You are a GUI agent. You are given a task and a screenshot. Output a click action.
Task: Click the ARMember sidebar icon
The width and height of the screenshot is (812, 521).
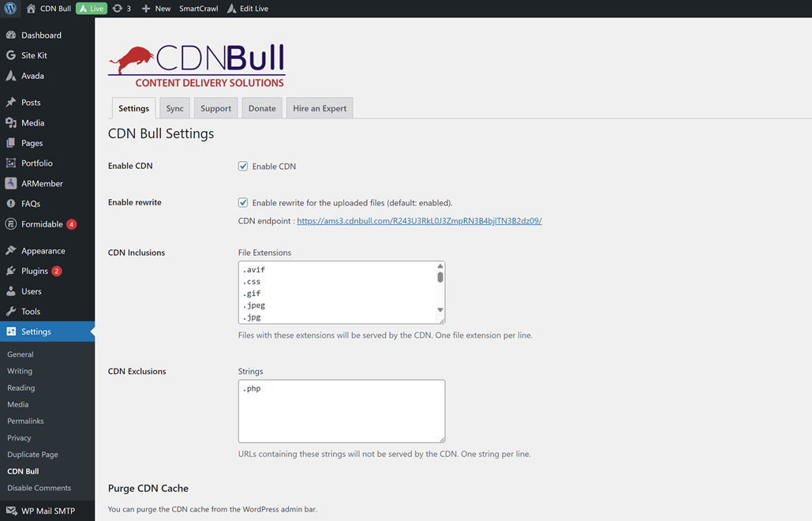coord(11,183)
